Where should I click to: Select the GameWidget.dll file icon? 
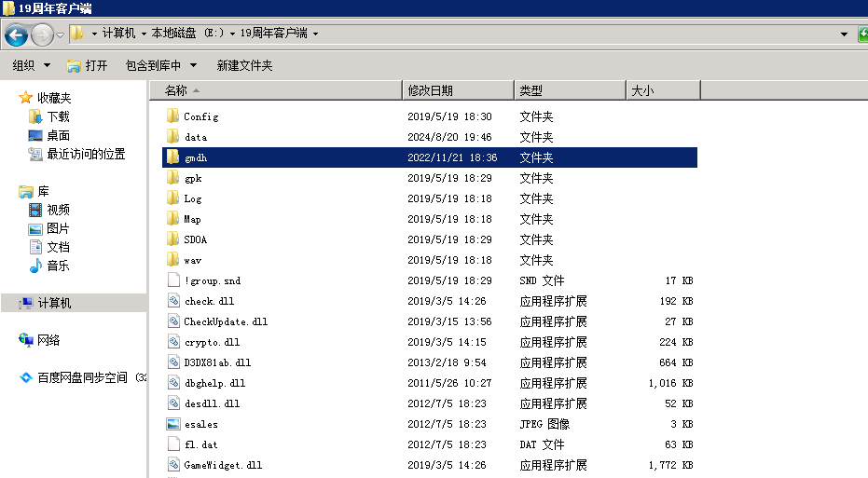173,464
